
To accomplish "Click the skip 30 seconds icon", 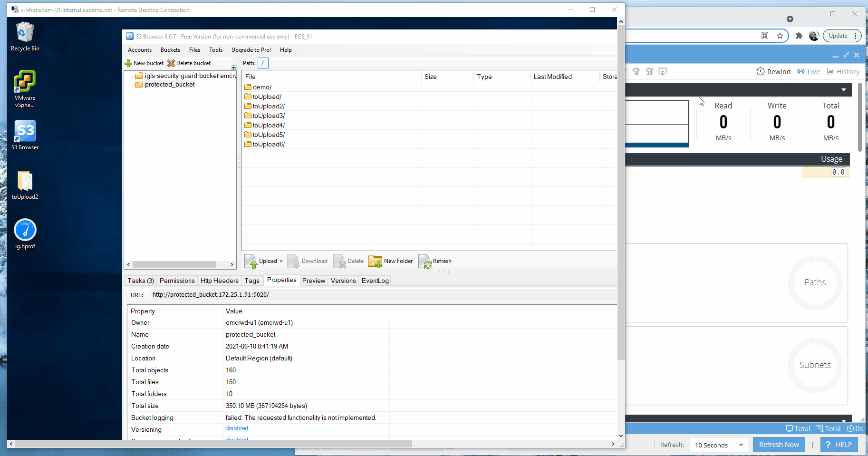I will pos(649,72).
